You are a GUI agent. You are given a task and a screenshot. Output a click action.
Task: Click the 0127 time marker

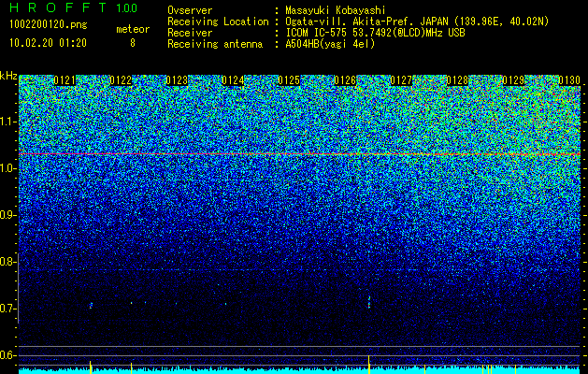click(x=401, y=80)
